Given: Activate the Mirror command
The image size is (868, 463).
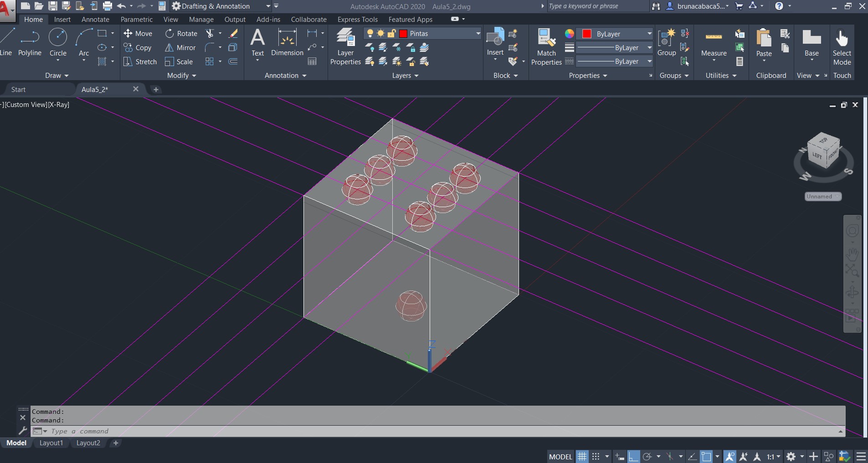Looking at the screenshot, I should coord(180,47).
